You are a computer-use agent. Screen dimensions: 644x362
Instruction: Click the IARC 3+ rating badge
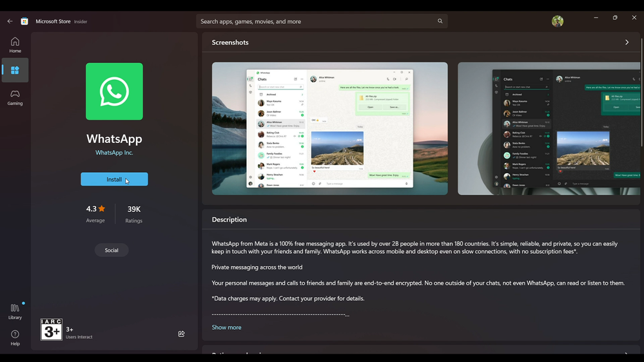coord(52,329)
